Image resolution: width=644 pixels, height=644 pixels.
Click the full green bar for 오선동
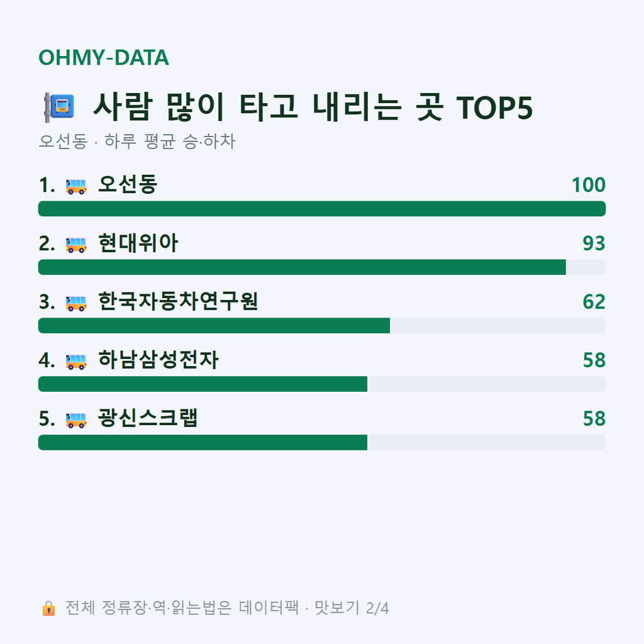click(x=322, y=209)
